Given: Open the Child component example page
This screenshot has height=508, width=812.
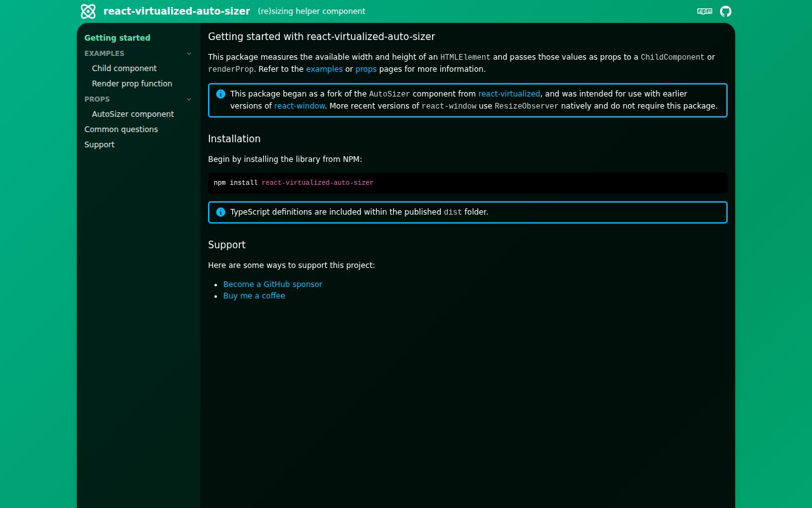Looking at the screenshot, I should tap(124, 69).
